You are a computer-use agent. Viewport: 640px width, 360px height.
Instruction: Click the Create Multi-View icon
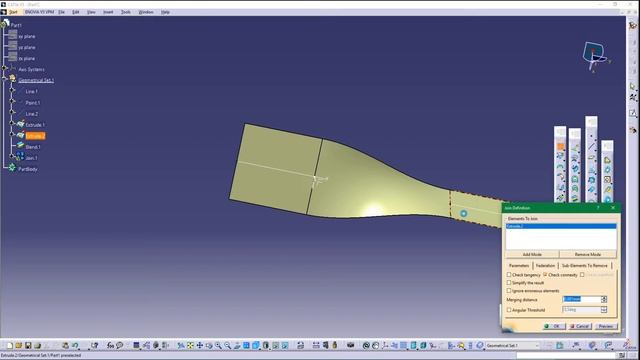pos(247,346)
